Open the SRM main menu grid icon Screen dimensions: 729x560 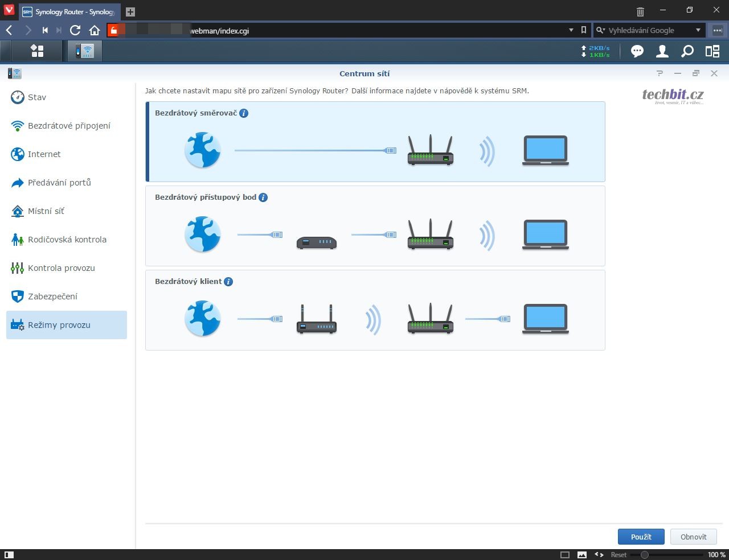click(x=37, y=51)
